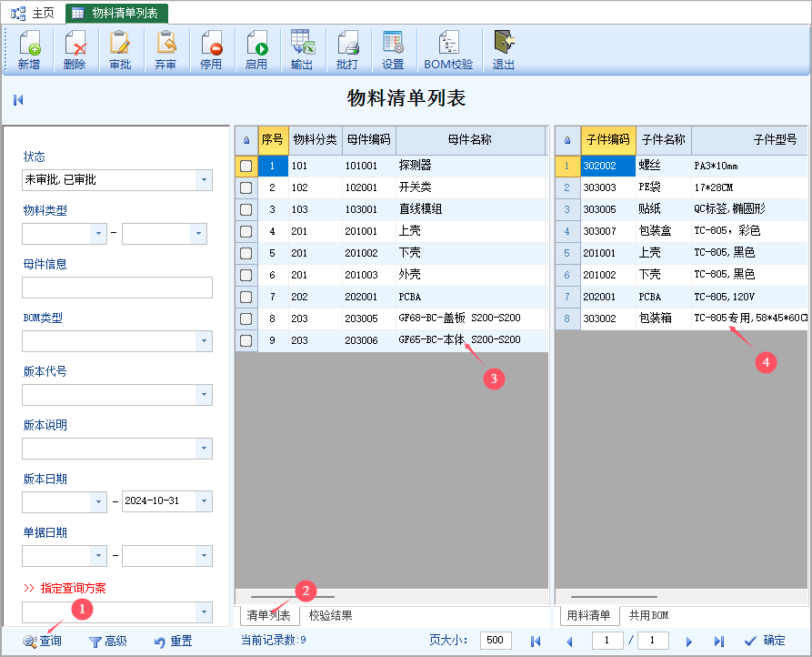Select checkbox beside 直线模组 row
Screen dimensions: 812x657
(246, 209)
